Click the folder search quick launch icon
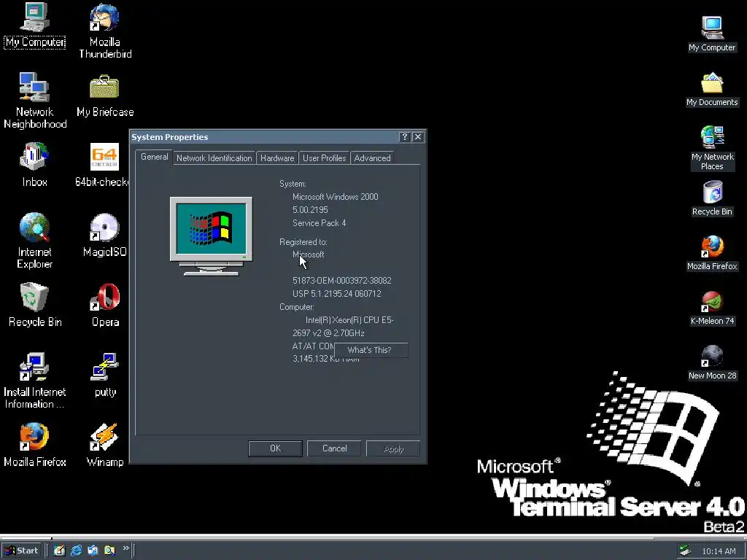 109,551
